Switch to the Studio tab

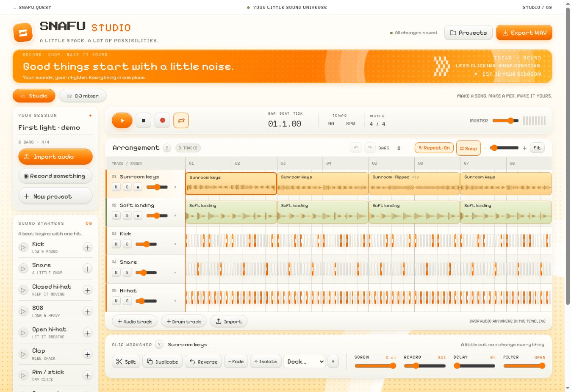click(34, 96)
